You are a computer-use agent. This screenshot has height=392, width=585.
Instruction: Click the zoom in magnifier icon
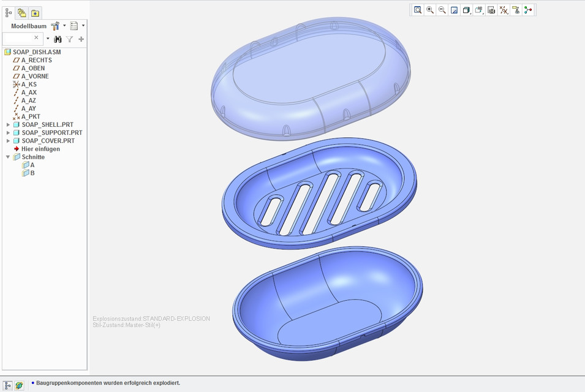[431, 10]
